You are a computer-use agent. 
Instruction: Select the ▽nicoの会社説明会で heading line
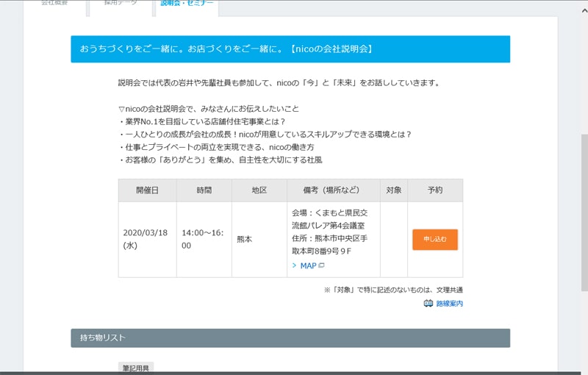tap(209, 109)
